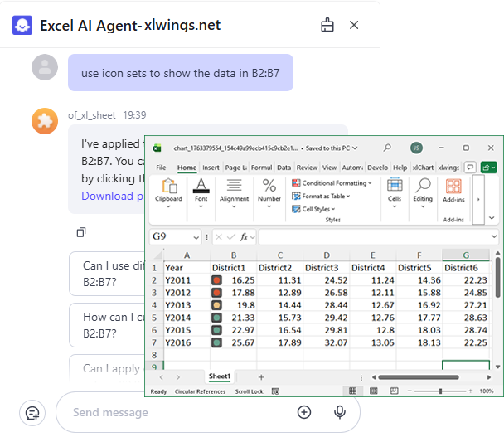Open the xlChart ribbon tab
This screenshot has height=442, width=504.
[x=423, y=168]
